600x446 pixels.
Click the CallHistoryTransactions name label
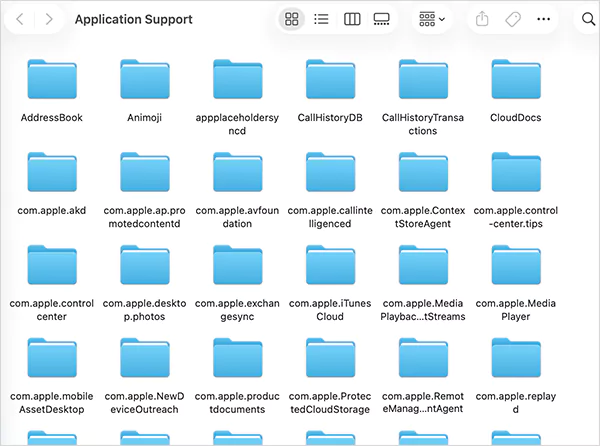[423, 124]
